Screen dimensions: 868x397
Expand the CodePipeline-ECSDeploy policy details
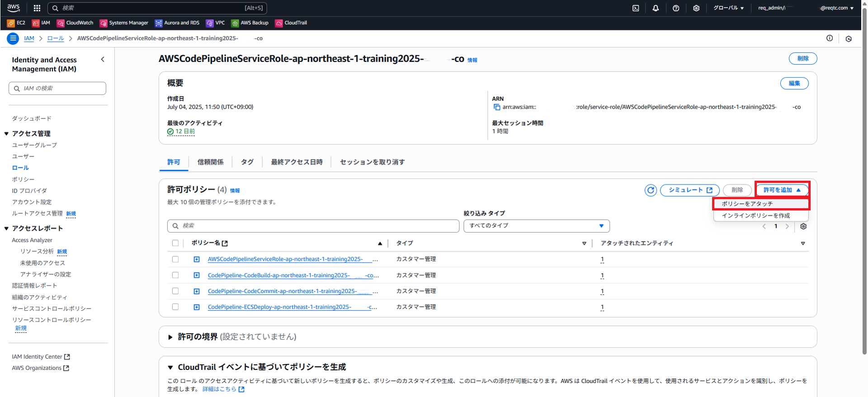197,307
